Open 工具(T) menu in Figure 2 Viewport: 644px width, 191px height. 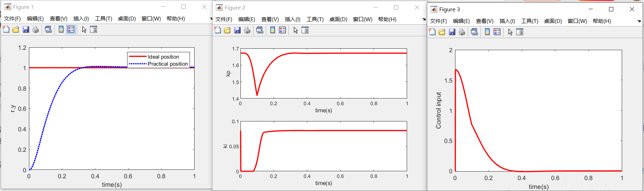tap(315, 19)
